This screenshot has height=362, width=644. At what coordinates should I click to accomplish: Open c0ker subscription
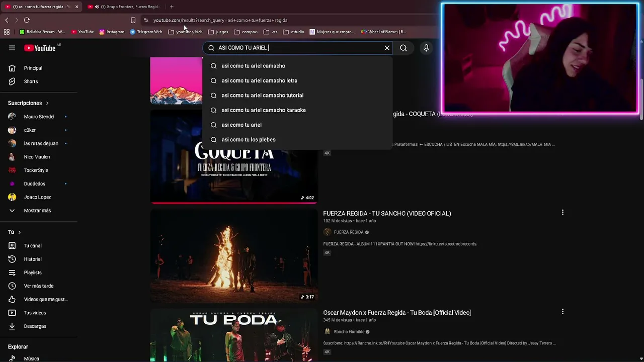30,130
